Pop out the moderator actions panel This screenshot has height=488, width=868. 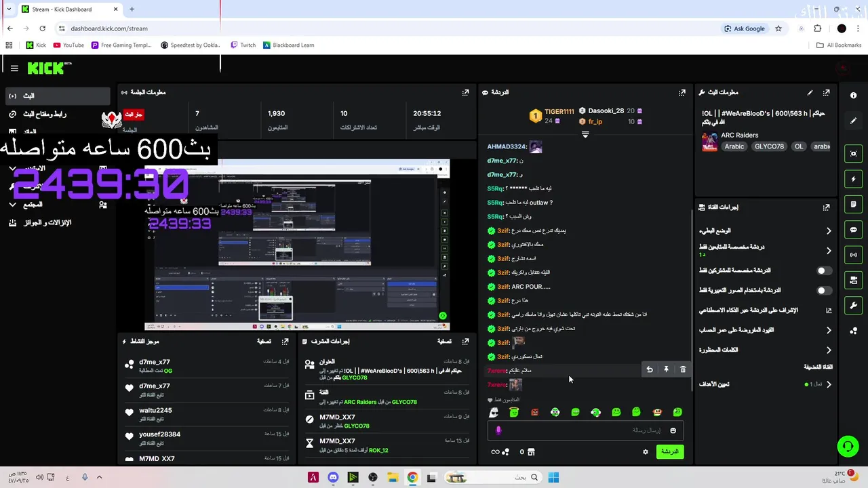coord(465,342)
